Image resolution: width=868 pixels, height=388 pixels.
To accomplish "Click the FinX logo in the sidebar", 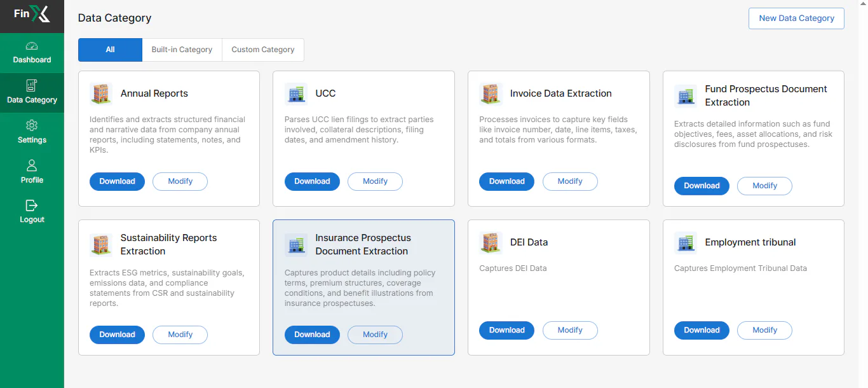I will (x=32, y=13).
